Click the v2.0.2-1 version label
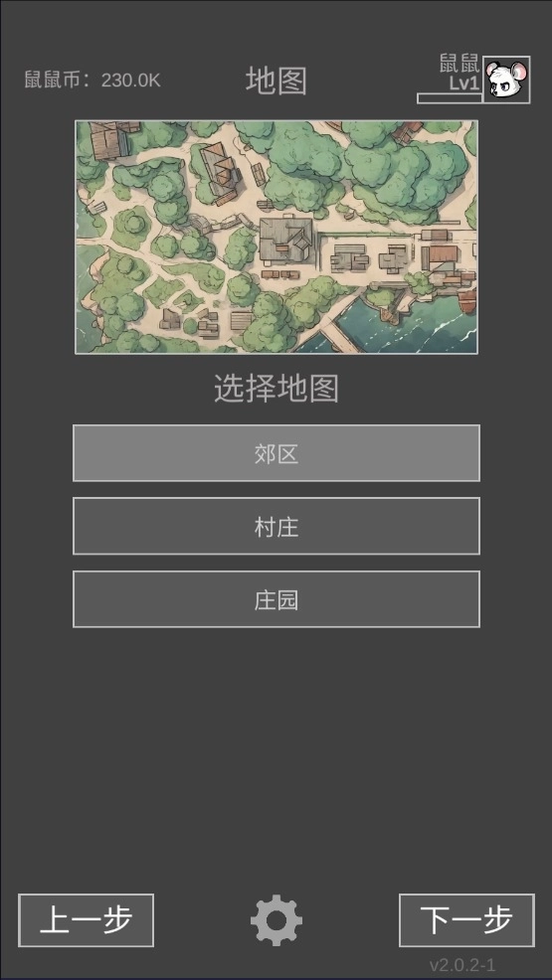 462,964
